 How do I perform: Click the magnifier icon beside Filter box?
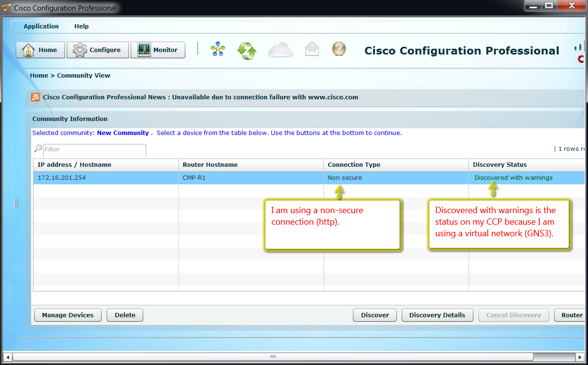(38, 149)
